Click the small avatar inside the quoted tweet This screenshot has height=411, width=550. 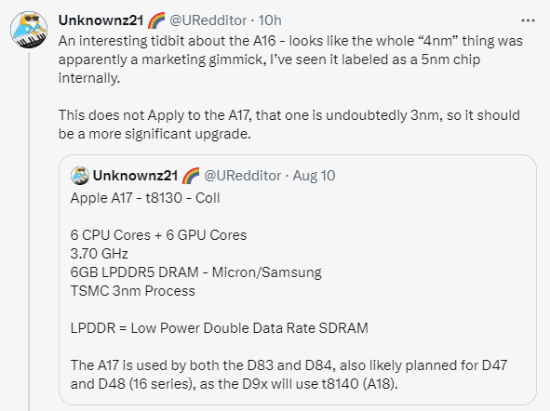tap(80, 176)
